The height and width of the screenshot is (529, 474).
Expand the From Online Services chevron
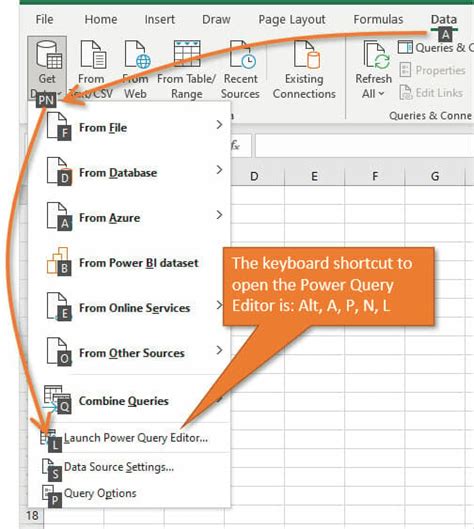219,305
